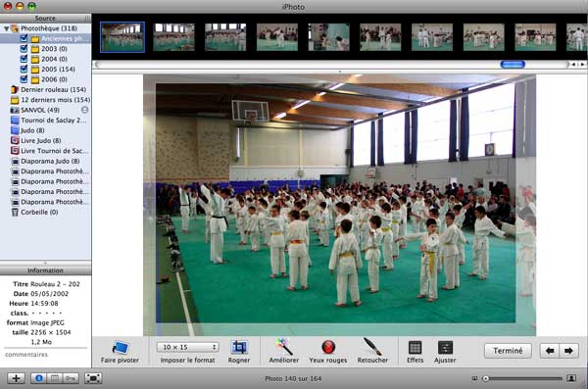
Task: Click the small thumbnail size icon
Action: click(474, 378)
